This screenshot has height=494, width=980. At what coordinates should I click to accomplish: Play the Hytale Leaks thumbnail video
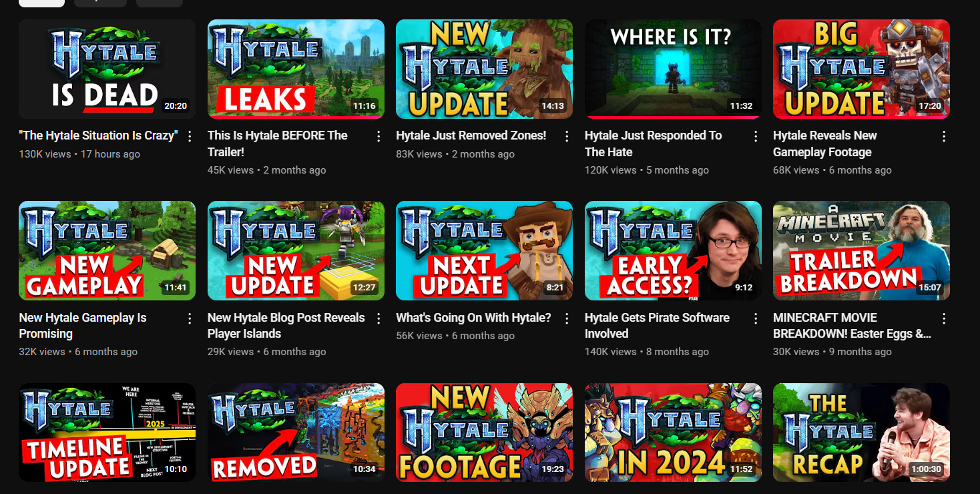tap(296, 69)
